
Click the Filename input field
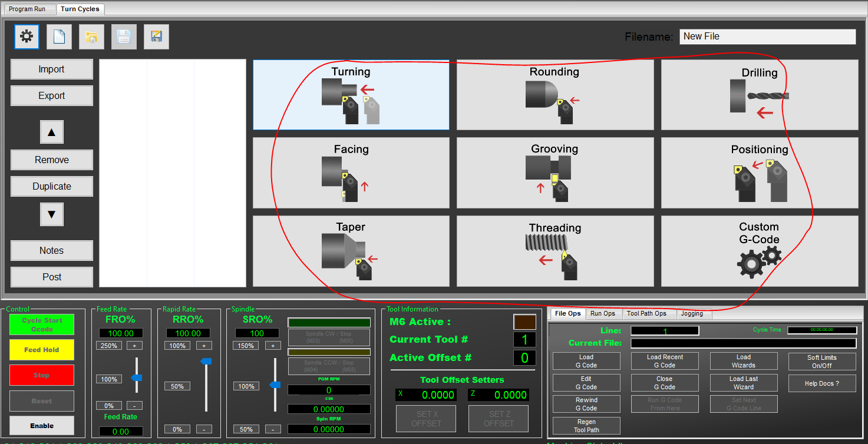[x=767, y=37]
